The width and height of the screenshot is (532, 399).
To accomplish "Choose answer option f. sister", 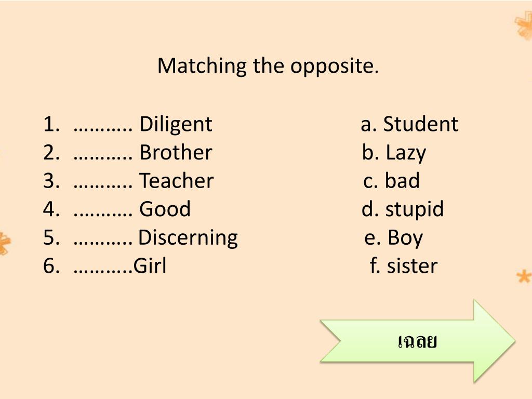I will 403,265.
